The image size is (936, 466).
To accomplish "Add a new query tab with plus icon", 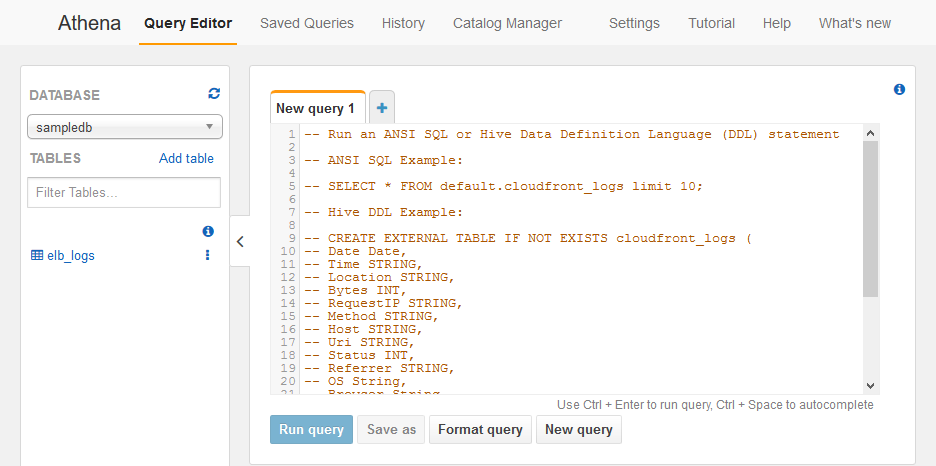I will coord(382,108).
